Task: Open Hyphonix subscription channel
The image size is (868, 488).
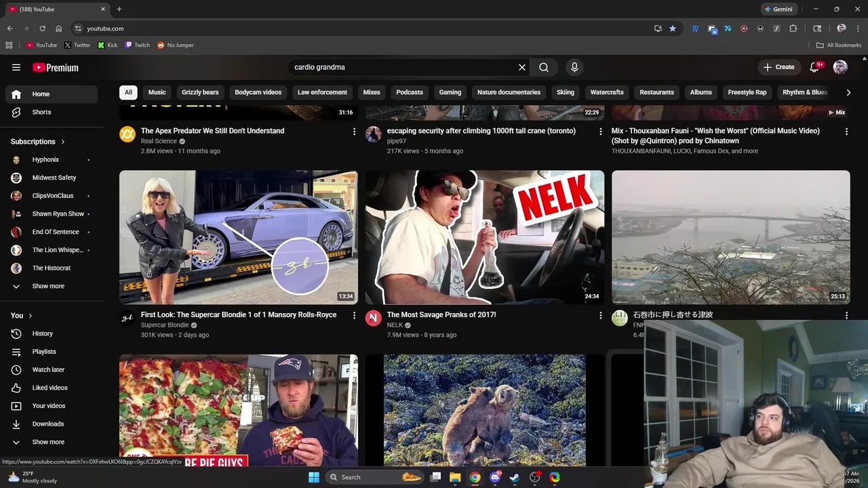Action: pos(52,160)
